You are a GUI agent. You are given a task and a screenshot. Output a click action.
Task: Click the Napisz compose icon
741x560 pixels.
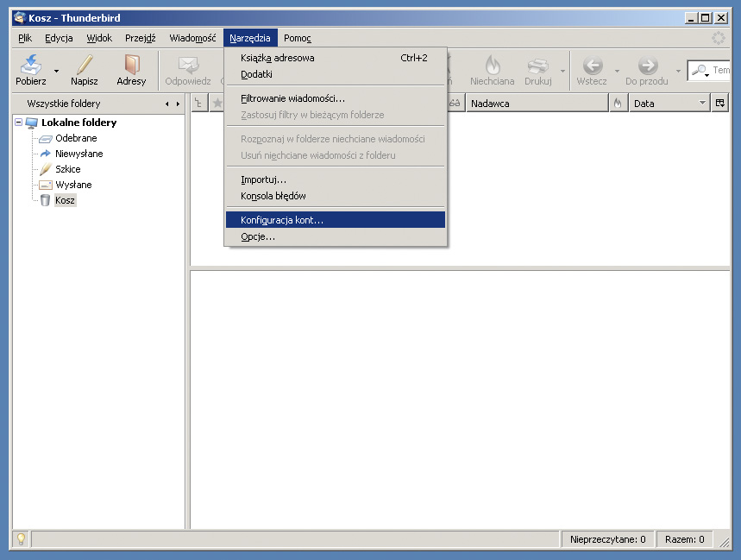point(85,66)
